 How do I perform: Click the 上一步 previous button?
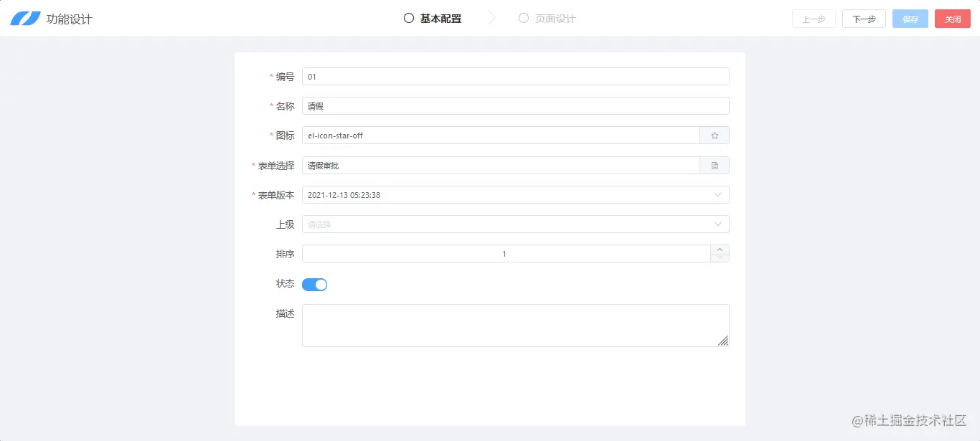pos(814,19)
